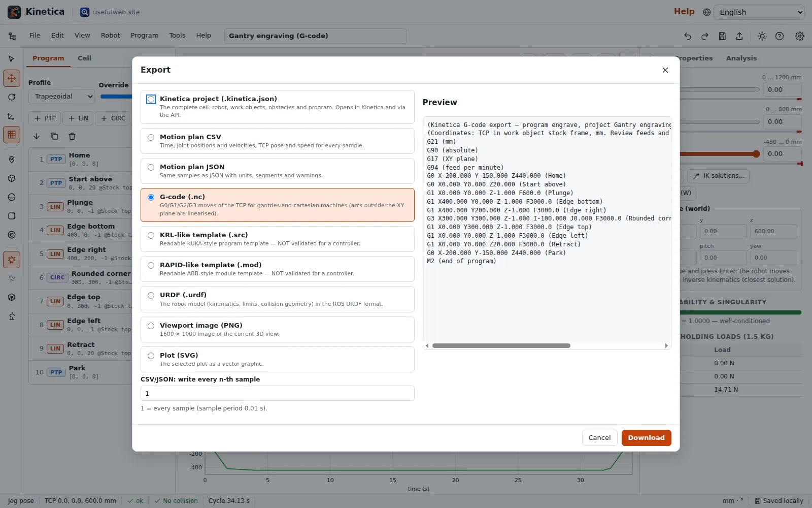Click the scene tree icon near File menu
Screen dimensions: 812x508
point(12,36)
